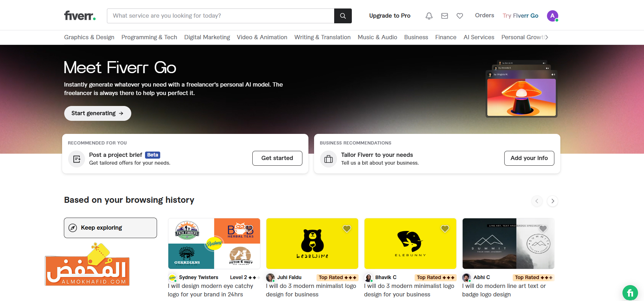Click the compass icon in Keep exploring
The image size is (644, 301).
point(73,228)
